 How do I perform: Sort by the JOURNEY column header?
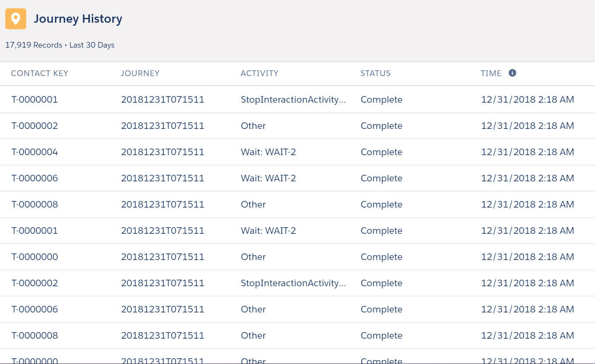point(140,73)
